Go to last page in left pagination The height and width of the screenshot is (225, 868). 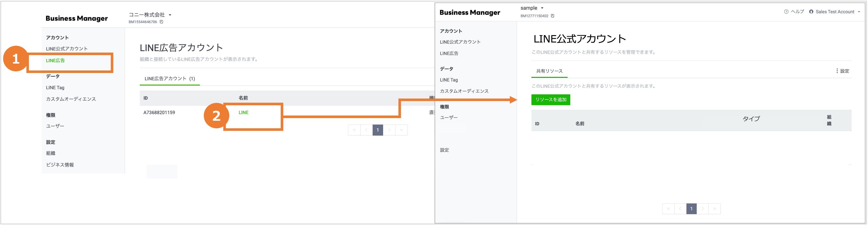401,130
